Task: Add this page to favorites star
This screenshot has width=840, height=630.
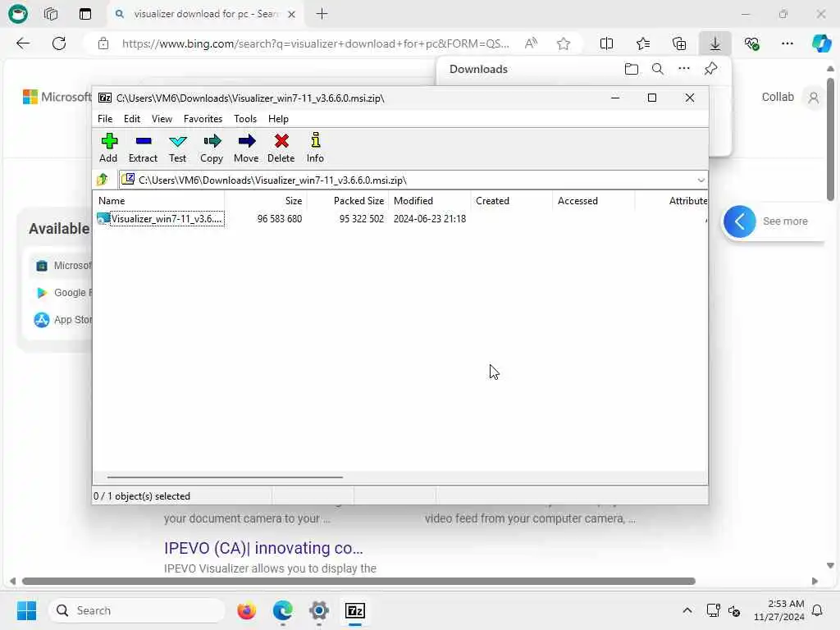Action: (x=563, y=43)
